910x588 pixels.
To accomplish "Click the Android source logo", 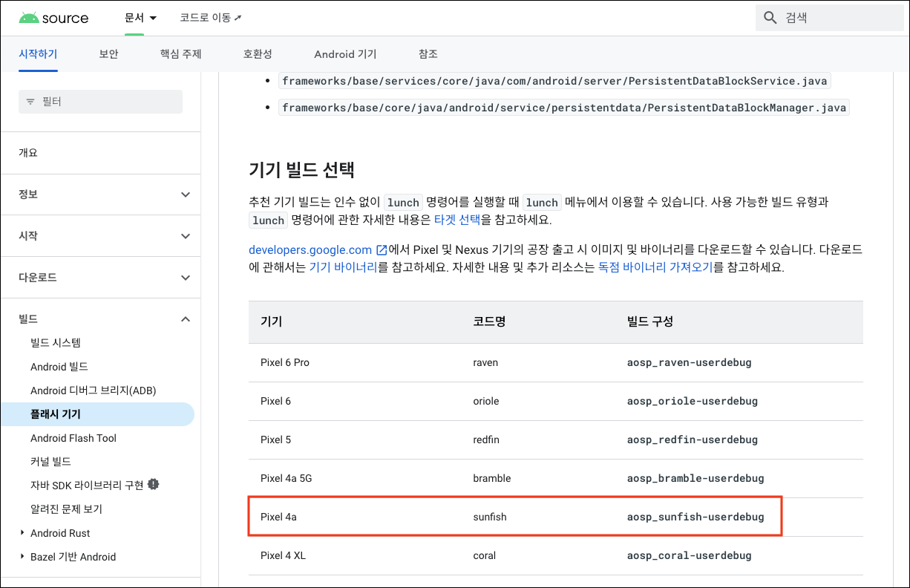I will coord(53,18).
